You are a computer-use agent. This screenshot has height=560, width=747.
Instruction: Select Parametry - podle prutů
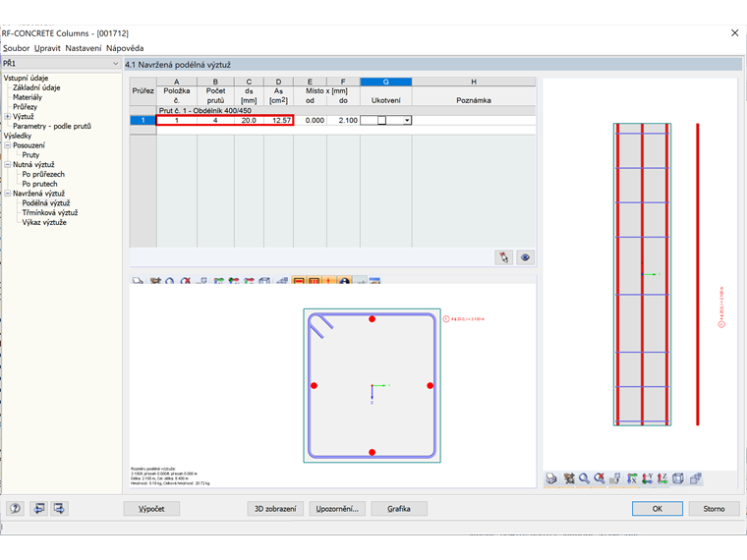(x=52, y=126)
